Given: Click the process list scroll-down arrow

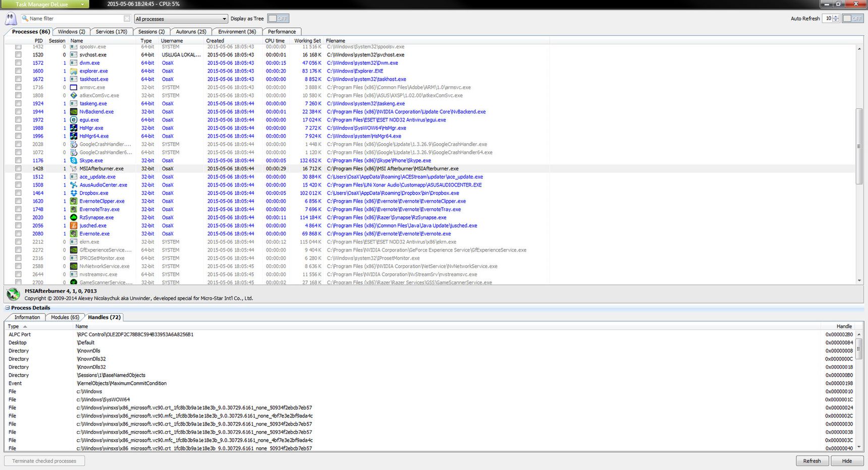Looking at the screenshot, I should click(859, 280).
